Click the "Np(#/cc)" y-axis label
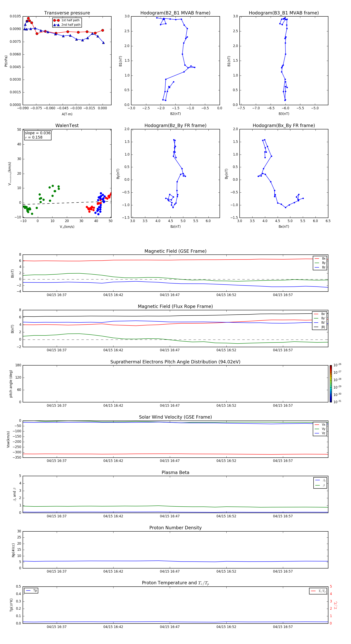This screenshot has height=644, width=351. coord(13,550)
